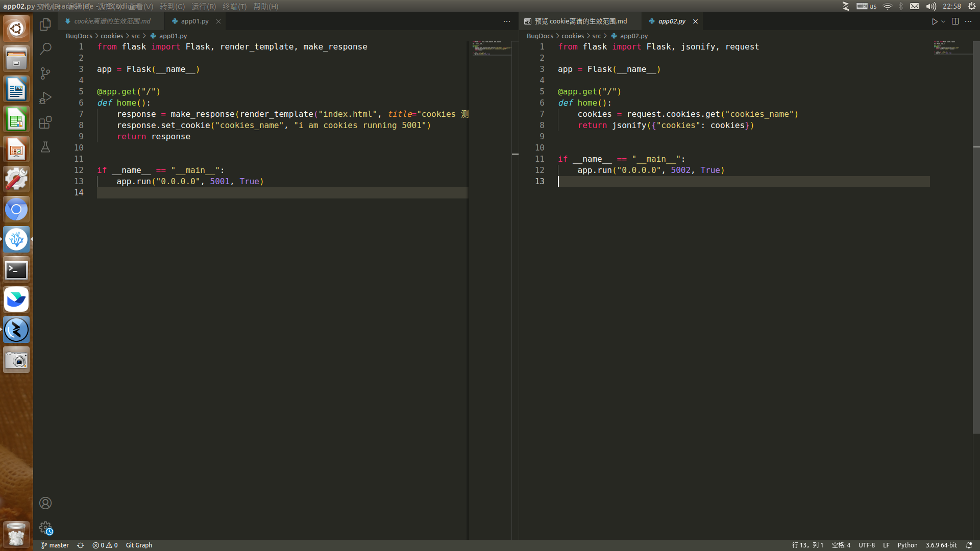Click src in left editor breadcrumb

pyautogui.click(x=136, y=36)
